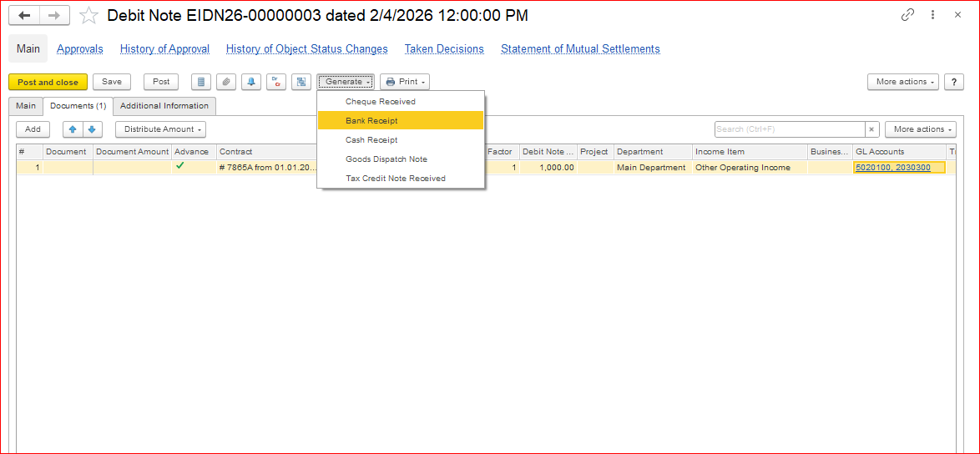
Task: Select Bank Receipt from Generate menu
Action: point(371,121)
